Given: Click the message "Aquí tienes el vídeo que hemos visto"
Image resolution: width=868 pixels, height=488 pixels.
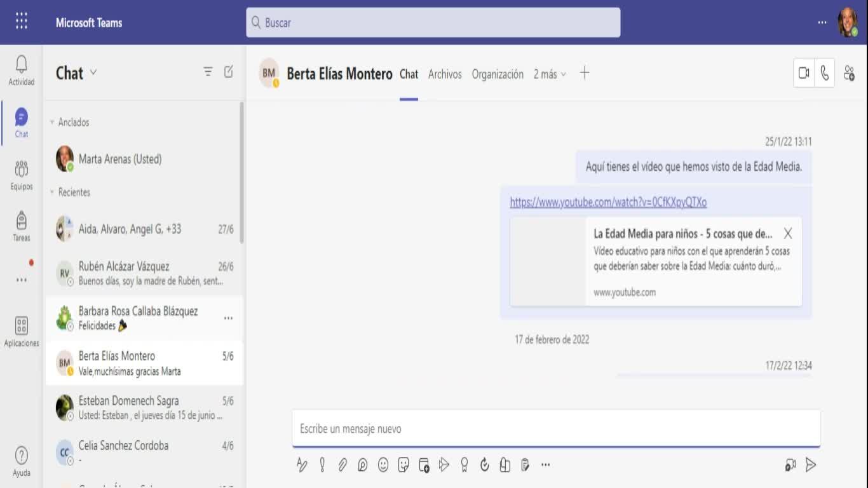Looking at the screenshot, I should pos(694,167).
